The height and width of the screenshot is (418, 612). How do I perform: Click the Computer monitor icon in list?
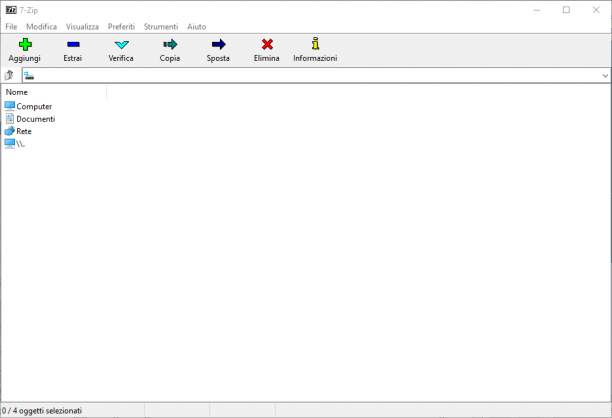click(x=10, y=106)
